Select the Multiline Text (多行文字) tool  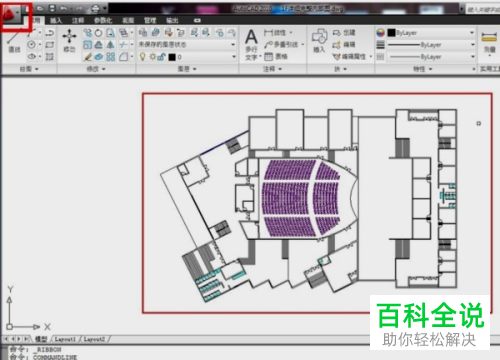(251, 44)
